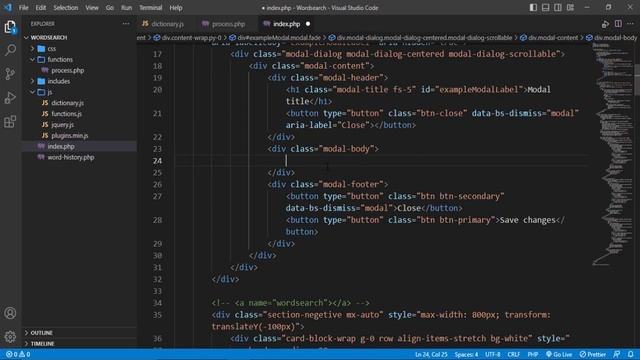Select the index.php editor tab
This screenshot has height=360, width=640.
coord(286,24)
